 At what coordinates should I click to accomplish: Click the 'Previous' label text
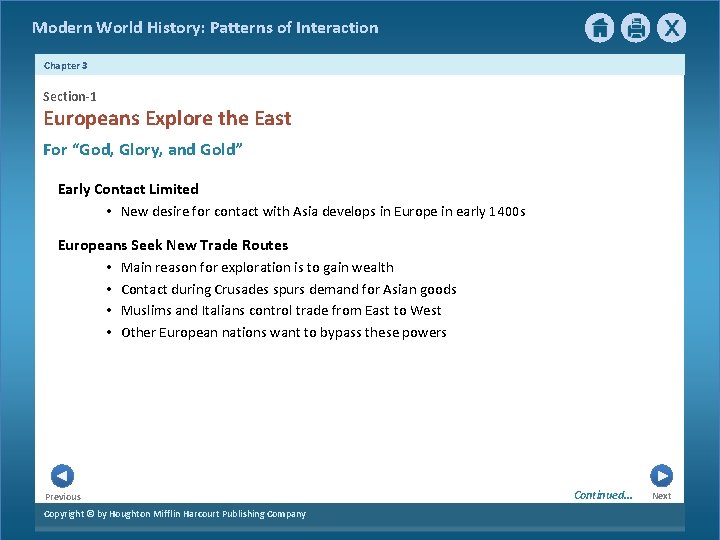pyautogui.click(x=63, y=497)
